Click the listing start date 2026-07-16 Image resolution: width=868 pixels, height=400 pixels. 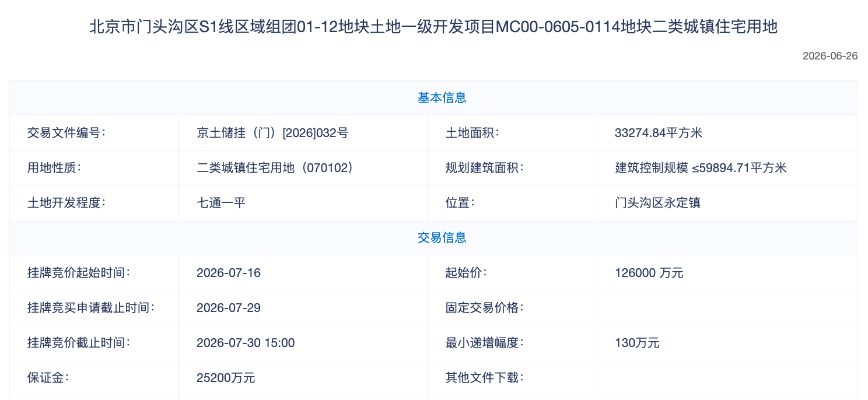tap(229, 273)
